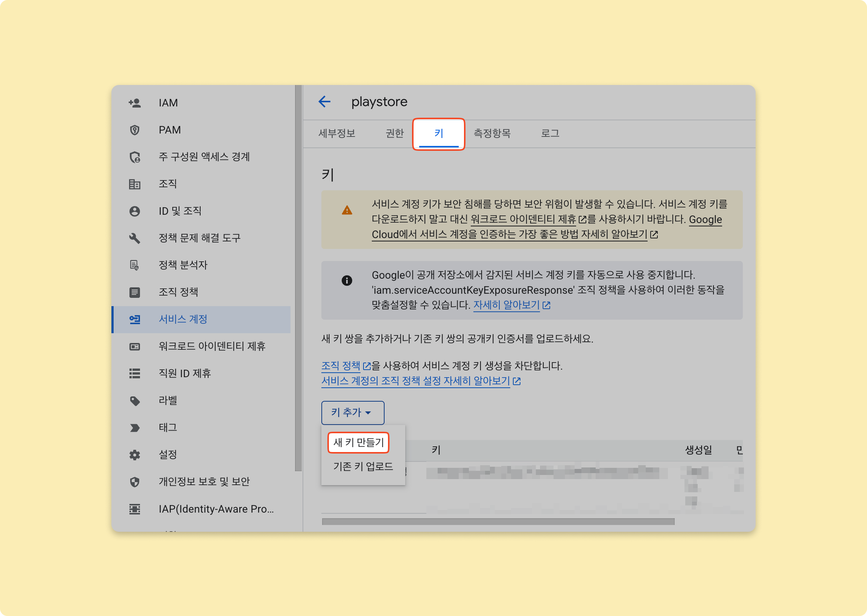This screenshot has height=616, width=867.
Task: Choose 기존 키 업로드 menu option
Action: [363, 467]
